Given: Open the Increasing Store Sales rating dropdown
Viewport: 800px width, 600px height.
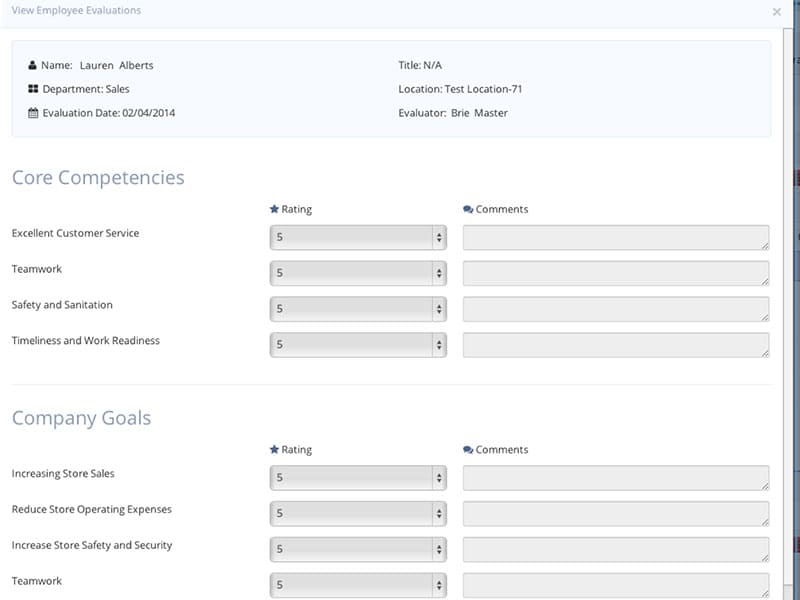Looking at the screenshot, I should [358, 477].
